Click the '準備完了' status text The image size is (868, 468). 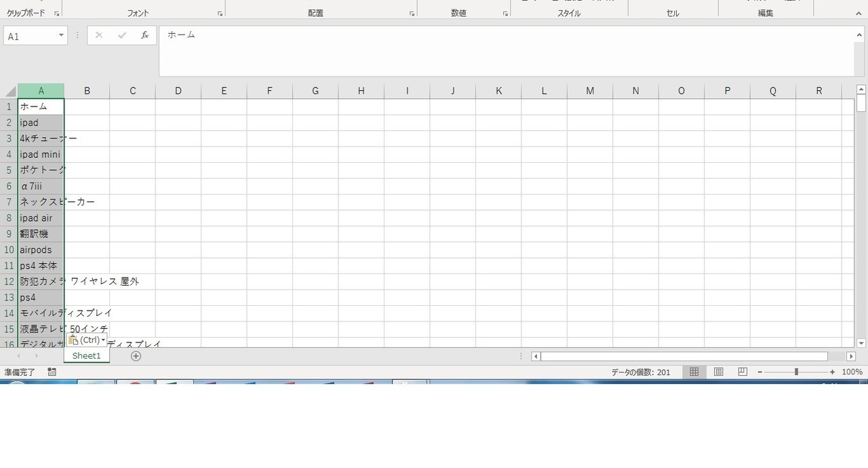(20, 372)
